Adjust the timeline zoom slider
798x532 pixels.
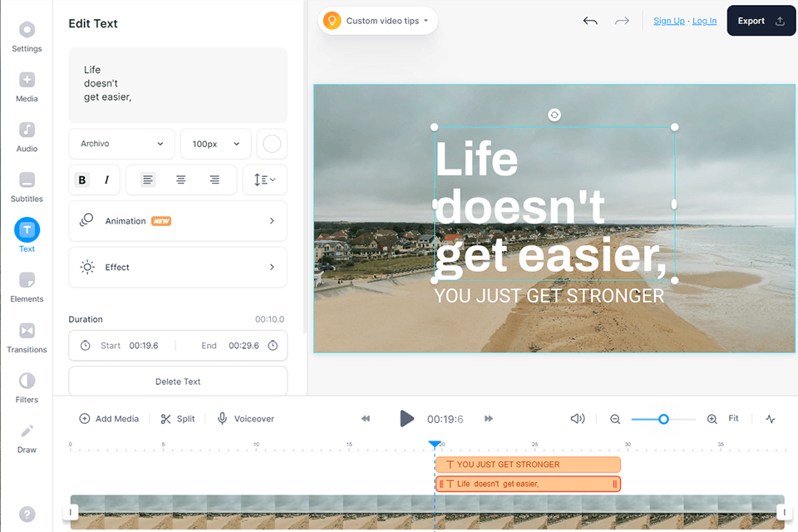click(663, 419)
